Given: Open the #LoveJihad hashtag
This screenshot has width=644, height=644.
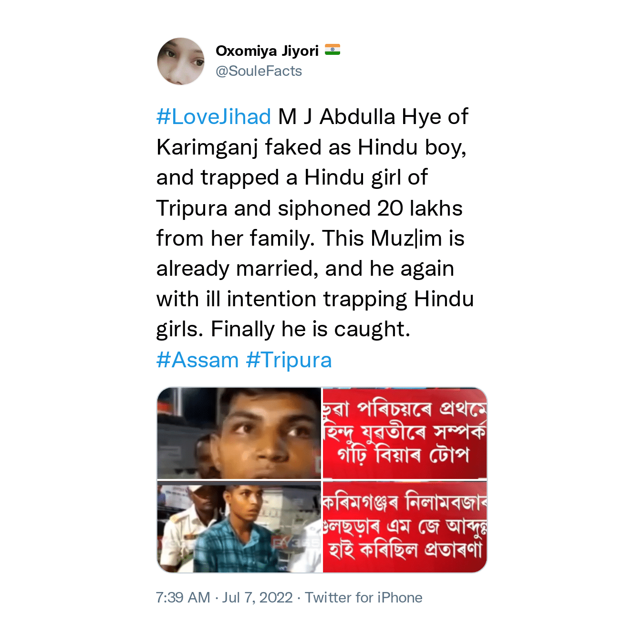Looking at the screenshot, I should click(214, 117).
